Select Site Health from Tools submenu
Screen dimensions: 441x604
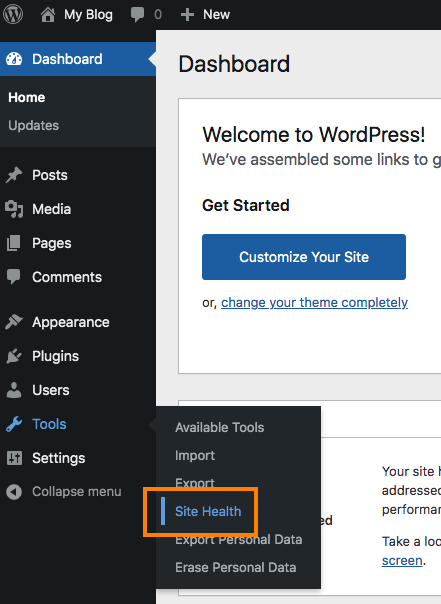(208, 511)
